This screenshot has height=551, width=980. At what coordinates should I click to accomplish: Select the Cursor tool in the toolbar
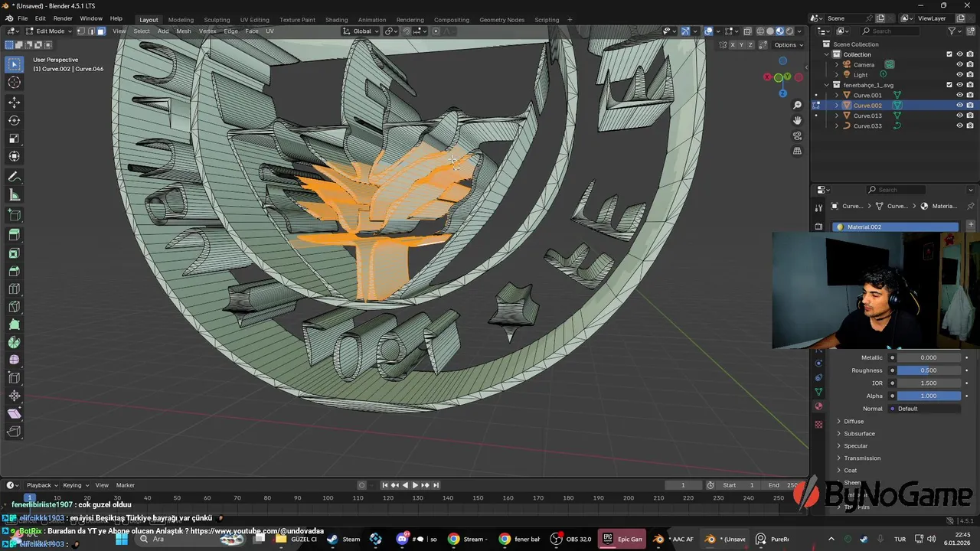click(x=14, y=83)
